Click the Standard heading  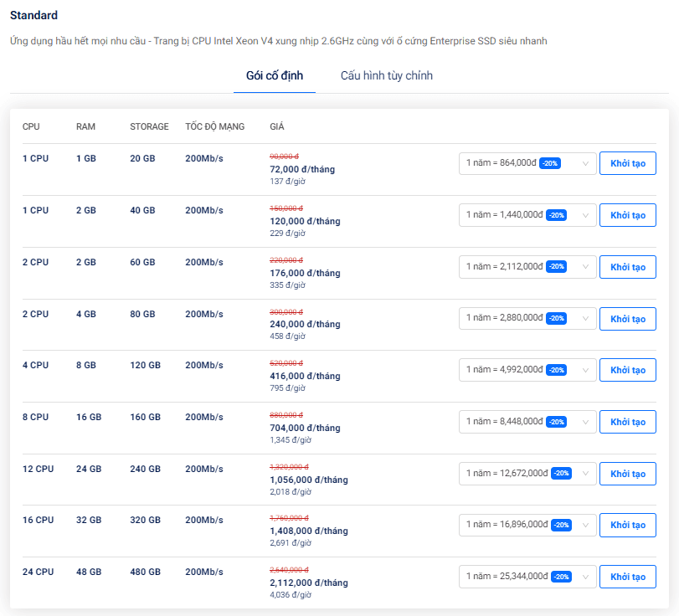point(33,15)
